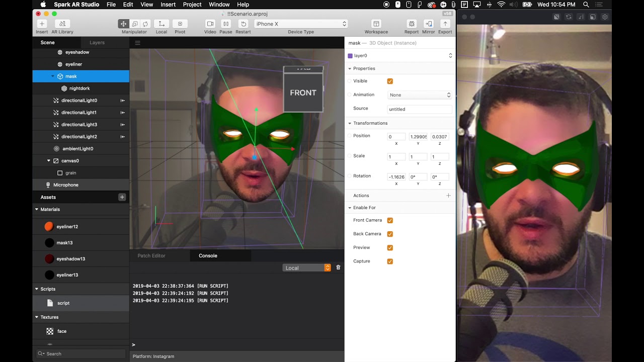The image size is (644, 362).
Task: Click the Insert plus icon in toolbar
Action: point(42,24)
